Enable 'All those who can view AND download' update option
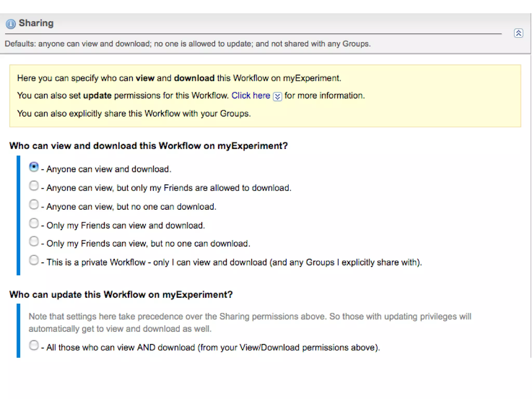This screenshot has width=532, height=399. (x=34, y=345)
